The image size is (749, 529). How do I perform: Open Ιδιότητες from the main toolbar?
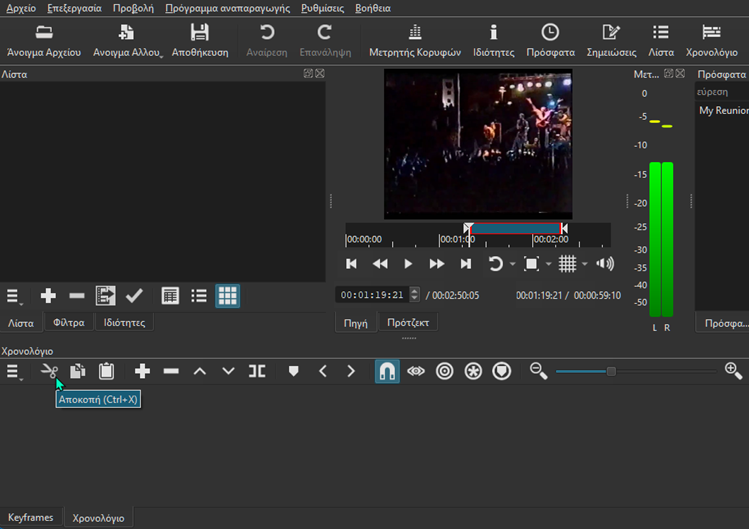tap(493, 42)
